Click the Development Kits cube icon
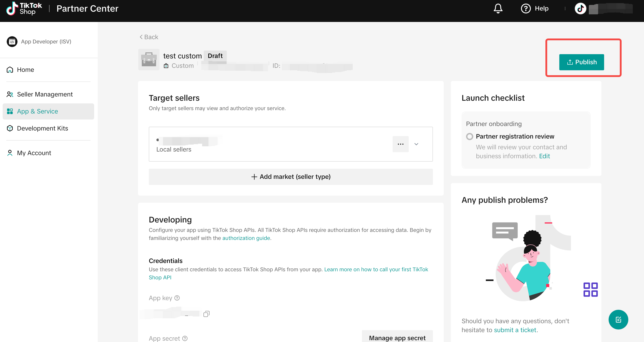Screen dimensions: 644x342 (10, 128)
